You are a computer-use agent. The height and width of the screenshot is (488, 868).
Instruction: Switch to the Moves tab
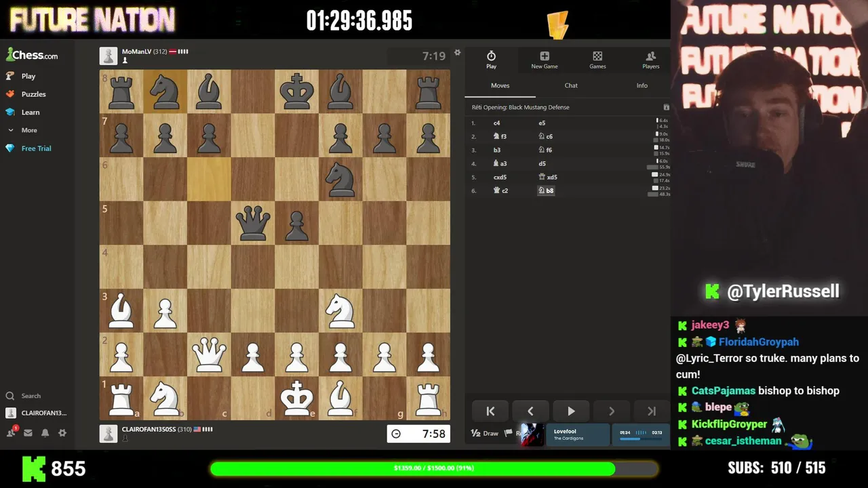click(x=500, y=85)
